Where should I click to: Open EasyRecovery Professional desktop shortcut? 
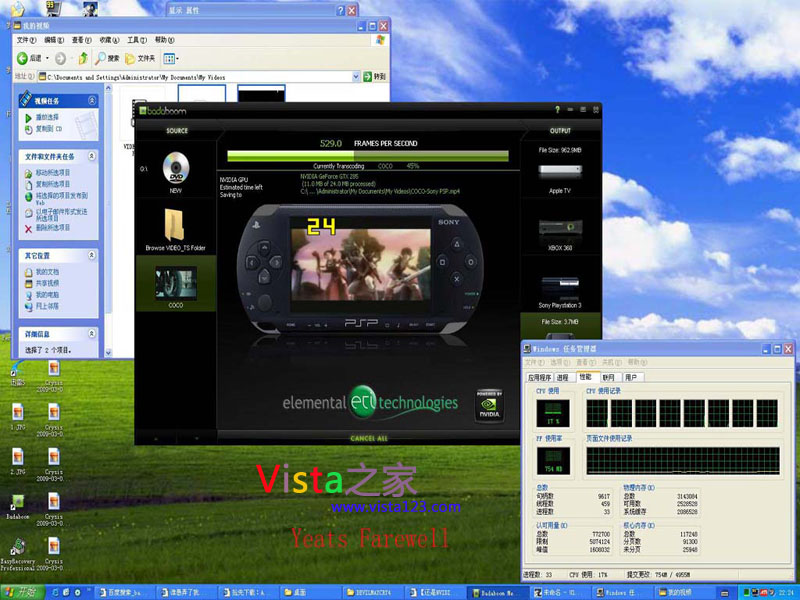pyautogui.click(x=18, y=554)
